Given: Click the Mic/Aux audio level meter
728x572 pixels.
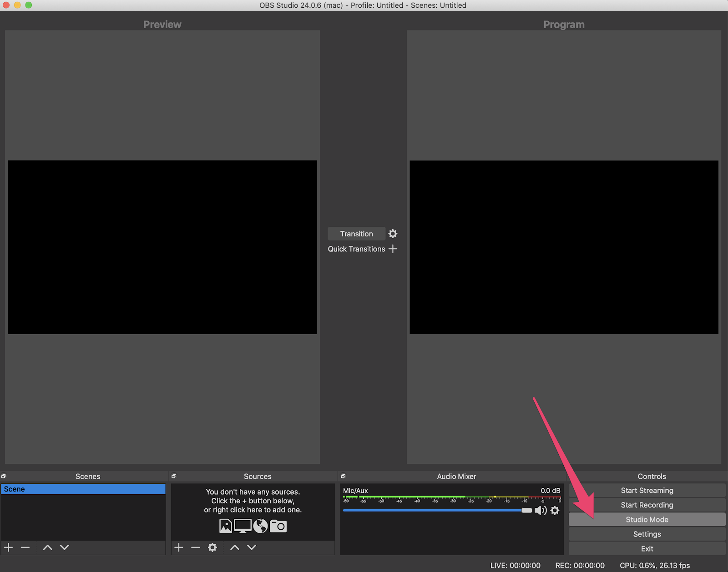Looking at the screenshot, I should point(452,498).
